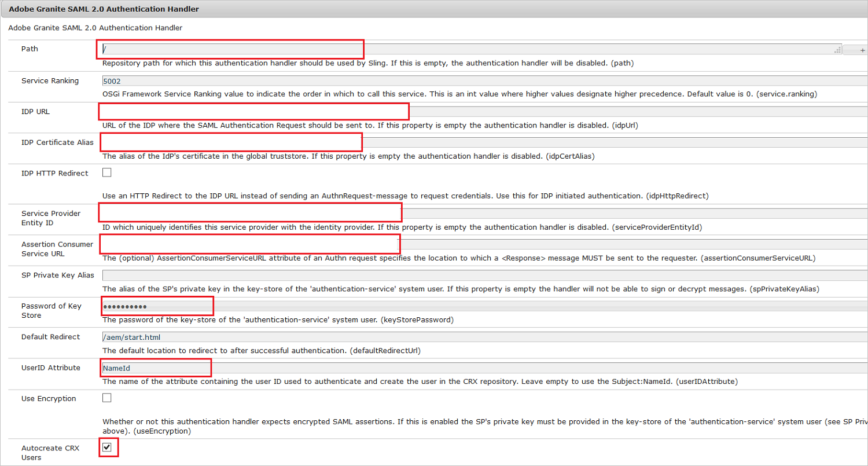Click the Service Ranking row label
The height and width of the screenshot is (466, 868).
pos(50,80)
